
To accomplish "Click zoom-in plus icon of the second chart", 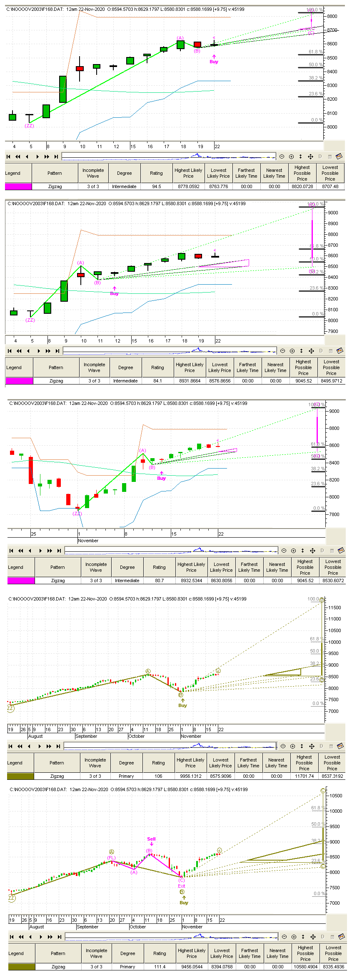I will pos(292,351).
